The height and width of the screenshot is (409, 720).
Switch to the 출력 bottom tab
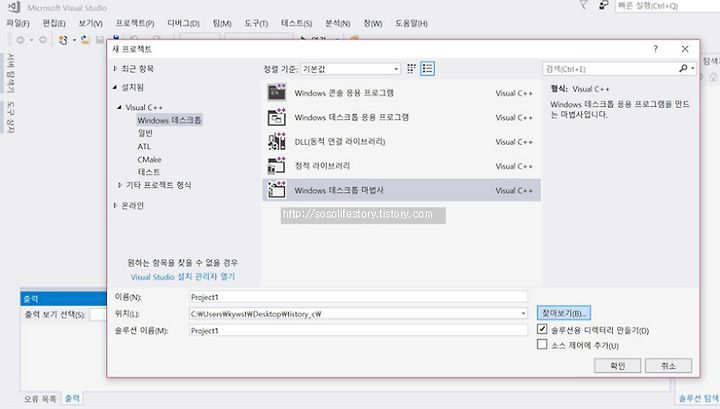(x=72, y=398)
